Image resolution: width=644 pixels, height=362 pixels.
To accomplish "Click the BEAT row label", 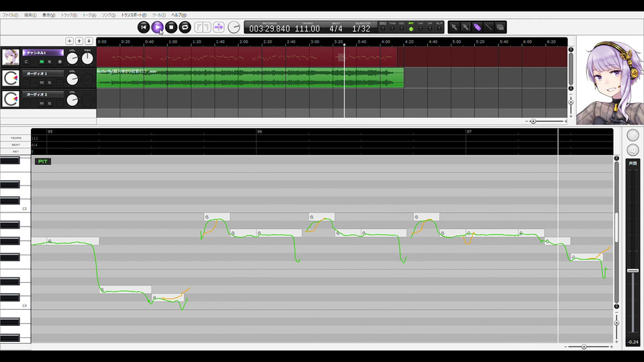I will [x=15, y=145].
